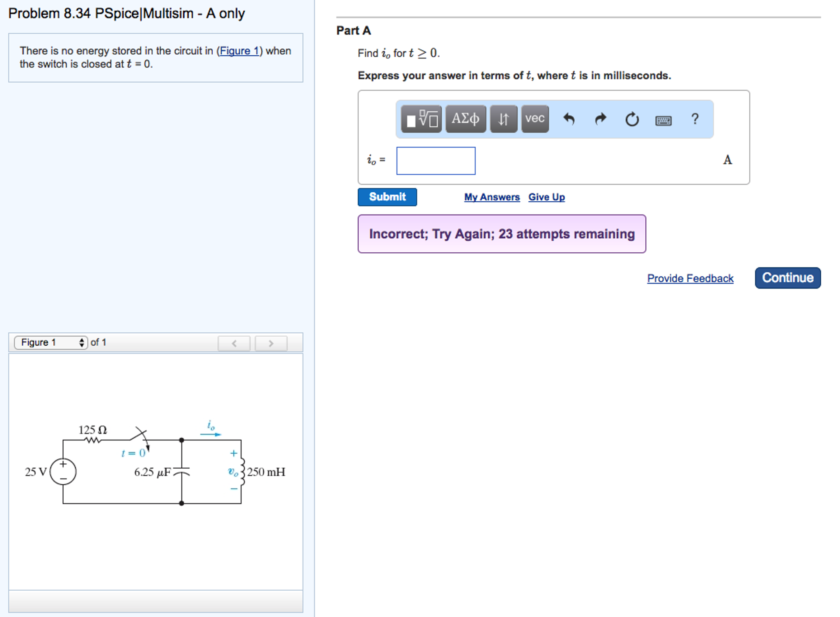Open My Answers link
This screenshot has height=617, width=840.
491,197
